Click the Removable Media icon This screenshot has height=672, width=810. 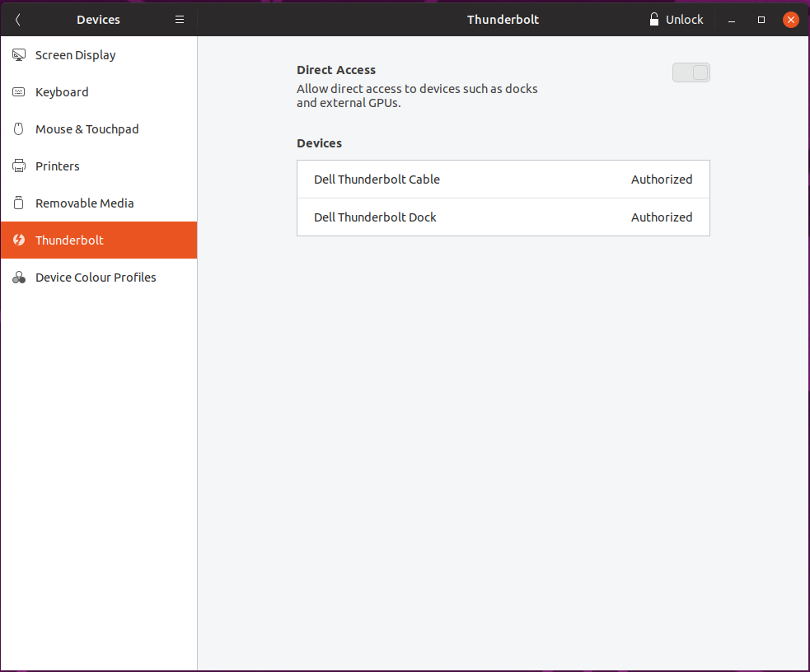[x=19, y=203]
